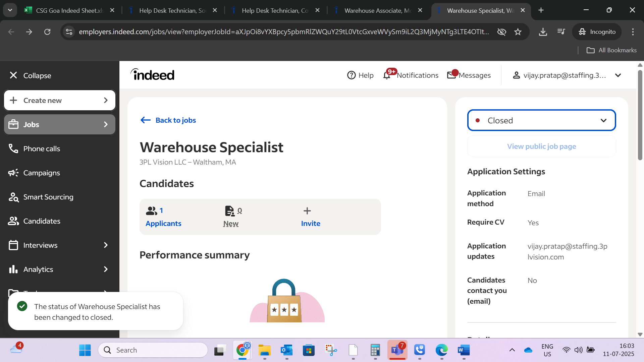Bookmark this page with the star icon
Image resolution: width=644 pixels, height=362 pixels.
(518, 32)
